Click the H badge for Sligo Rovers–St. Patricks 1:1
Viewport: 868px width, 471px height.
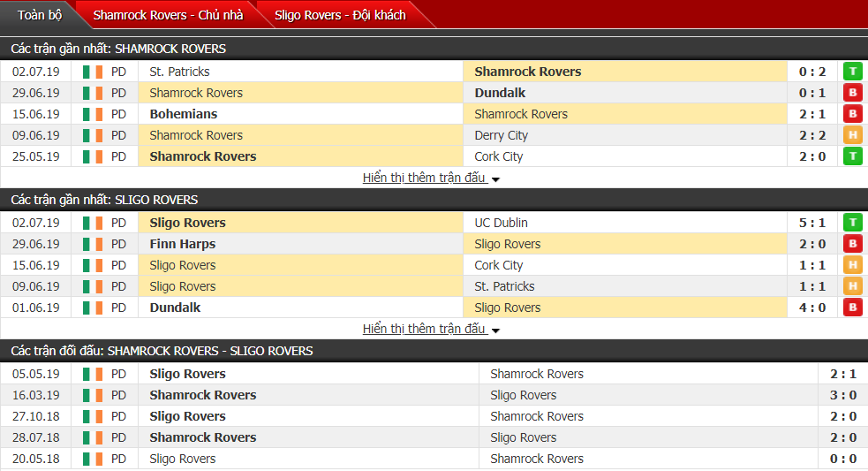[x=852, y=286]
